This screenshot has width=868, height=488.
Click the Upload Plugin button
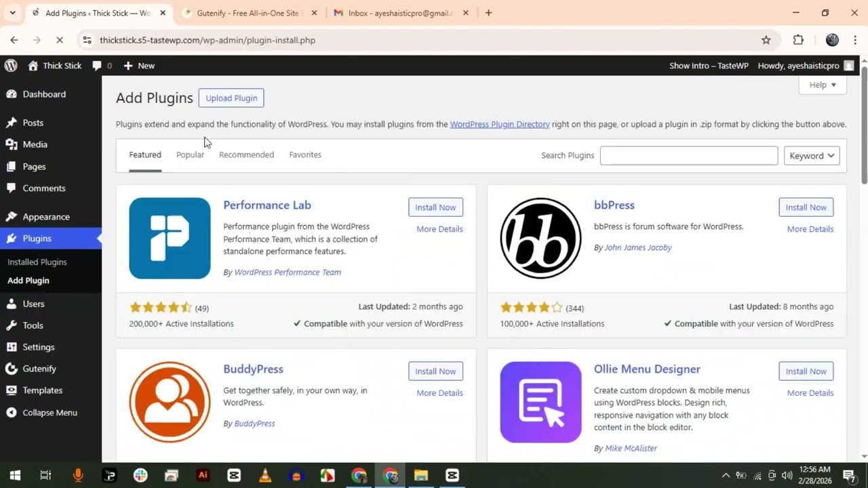coord(231,98)
